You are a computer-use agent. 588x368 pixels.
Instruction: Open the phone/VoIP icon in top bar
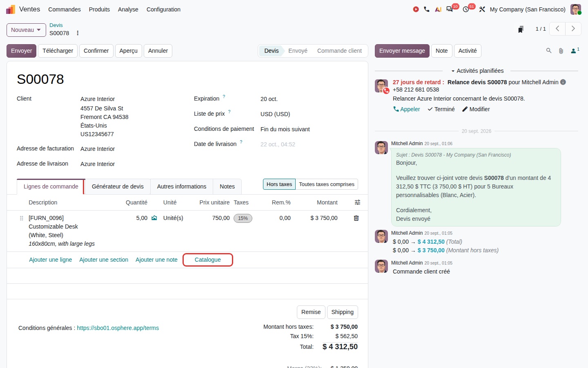point(427,9)
